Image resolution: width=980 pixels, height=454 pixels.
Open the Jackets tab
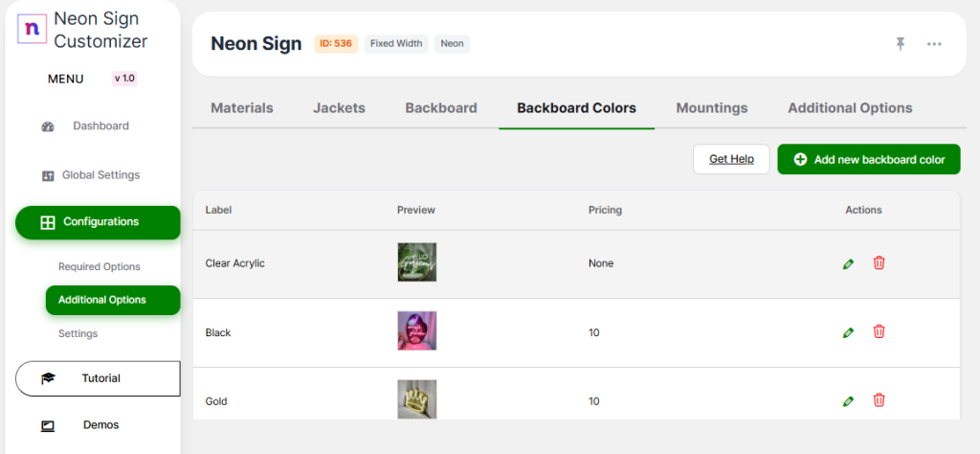tap(339, 108)
